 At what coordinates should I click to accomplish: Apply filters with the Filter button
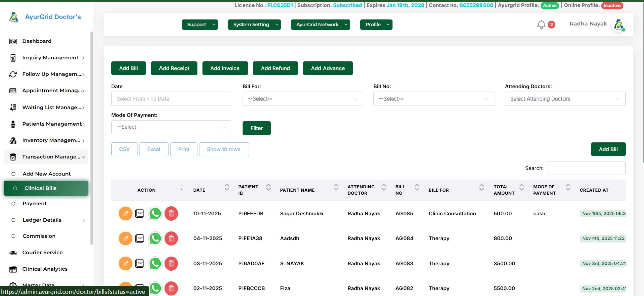click(256, 128)
